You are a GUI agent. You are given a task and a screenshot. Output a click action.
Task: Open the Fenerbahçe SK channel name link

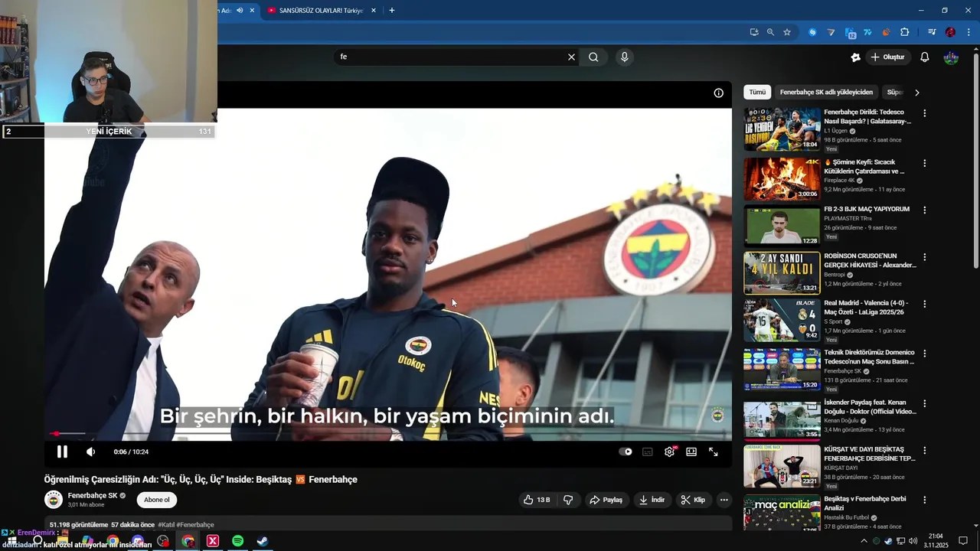click(93, 495)
